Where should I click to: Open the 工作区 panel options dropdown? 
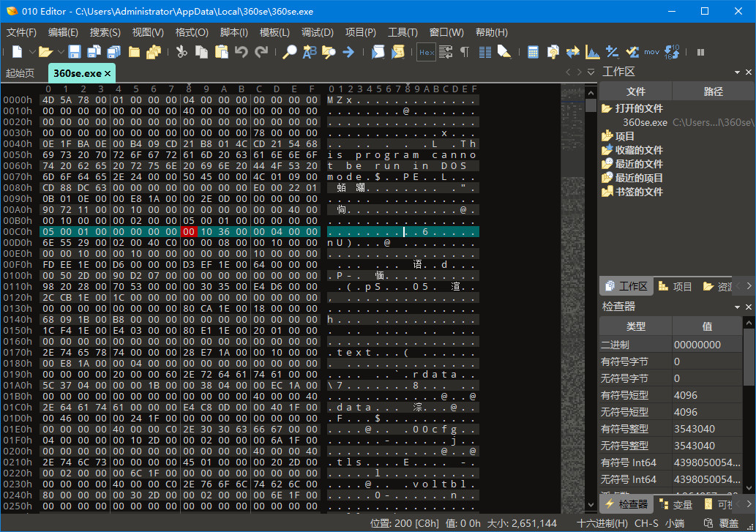pyautogui.click(x=737, y=72)
